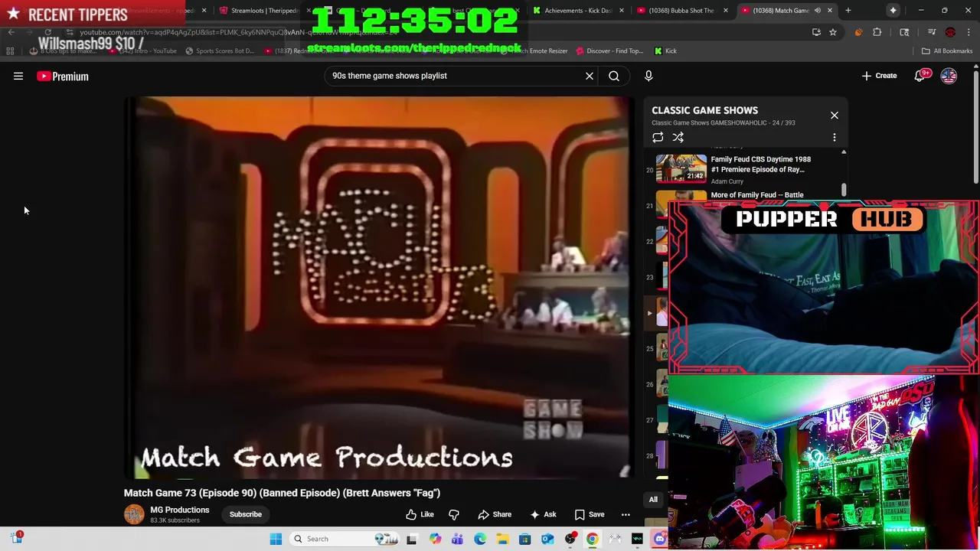This screenshot has width=980, height=551.
Task: Open more actions under the video
Action: pyautogui.click(x=626, y=514)
